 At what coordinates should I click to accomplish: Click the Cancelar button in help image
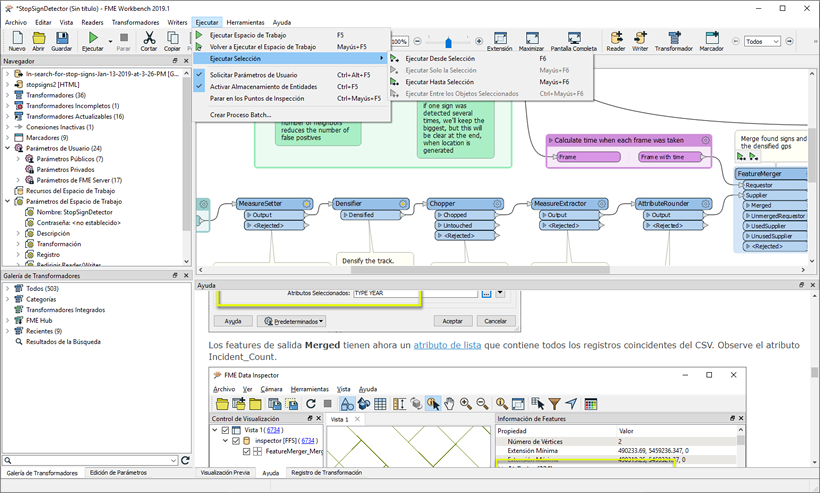pyautogui.click(x=496, y=321)
